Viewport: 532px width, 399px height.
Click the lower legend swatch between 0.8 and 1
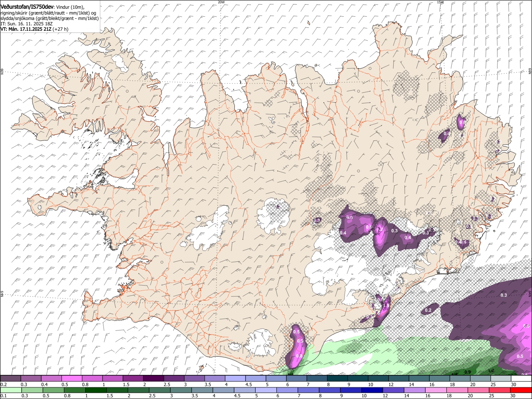click(x=75, y=390)
